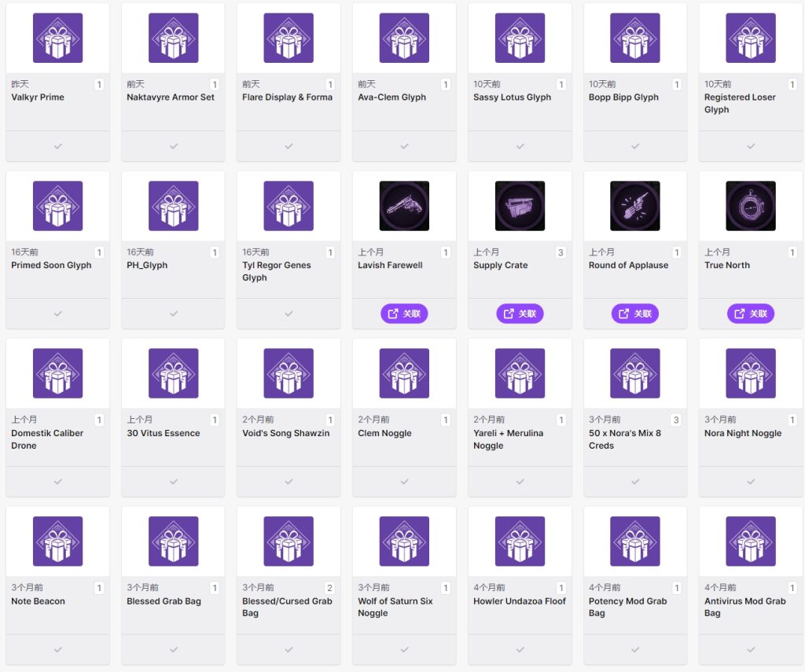Image resolution: width=805 pixels, height=672 pixels.
Task: Click the 'Lavish Farewell' item name
Action: [390, 265]
